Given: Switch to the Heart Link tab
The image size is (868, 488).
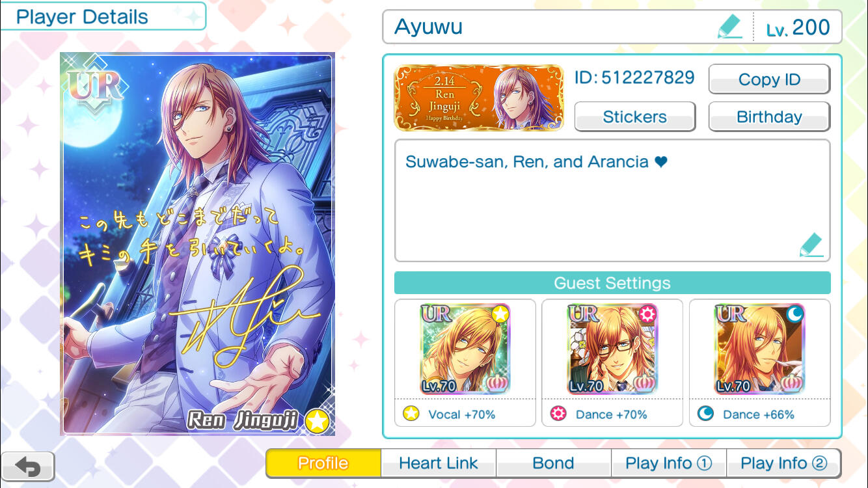Looking at the screenshot, I should click(439, 463).
